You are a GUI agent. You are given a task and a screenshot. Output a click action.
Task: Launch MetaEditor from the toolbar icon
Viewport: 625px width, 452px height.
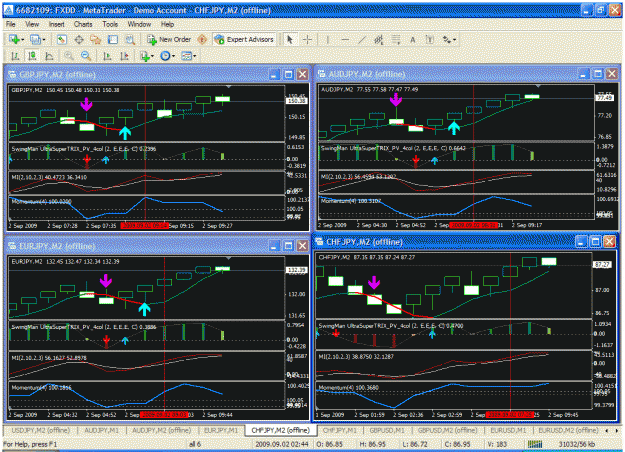click(x=202, y=39)
